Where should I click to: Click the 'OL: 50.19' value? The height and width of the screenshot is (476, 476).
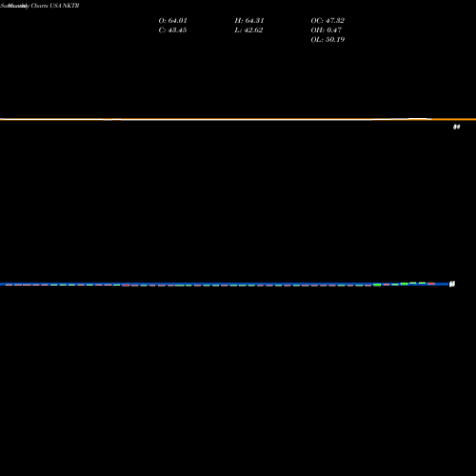pyautogui.click(x=327, y=40)
